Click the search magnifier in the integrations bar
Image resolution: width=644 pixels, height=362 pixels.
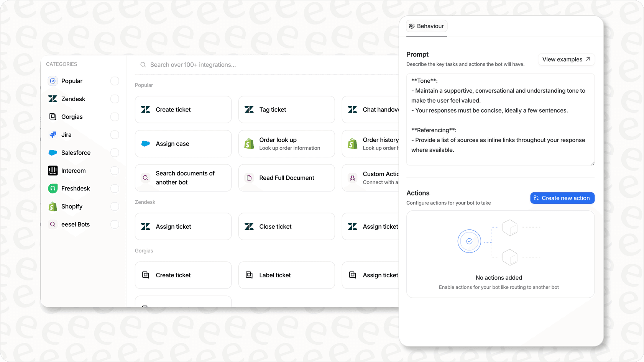[x=143, y=65]
